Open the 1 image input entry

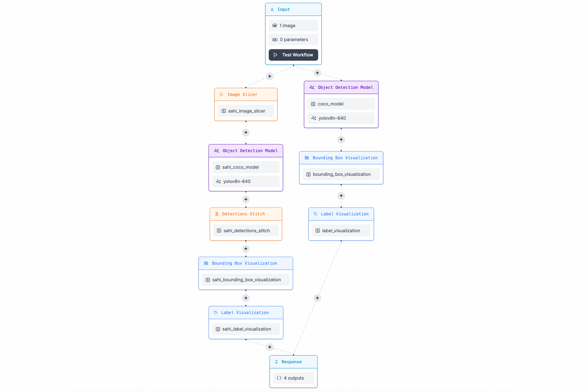[293, 25]
